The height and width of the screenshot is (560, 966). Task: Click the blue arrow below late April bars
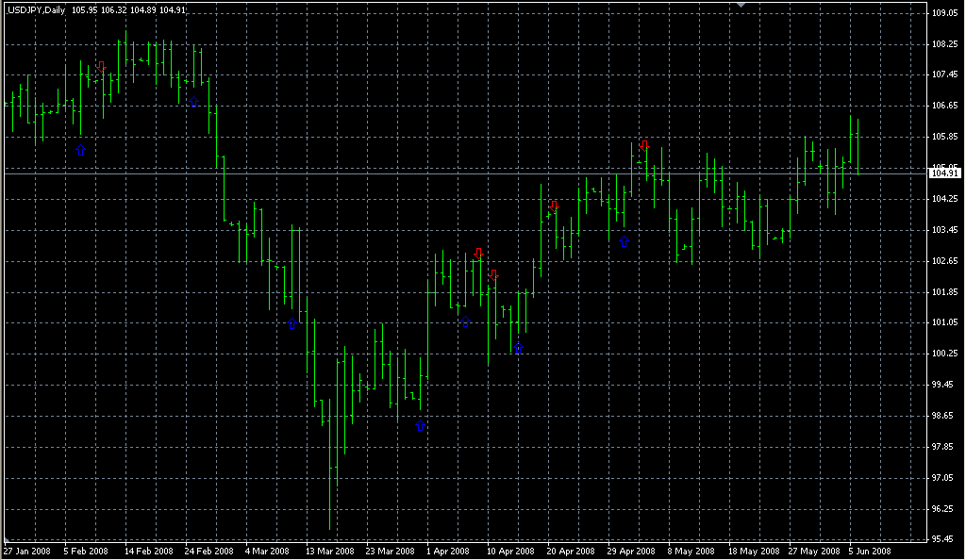click(x=624, y=241)
